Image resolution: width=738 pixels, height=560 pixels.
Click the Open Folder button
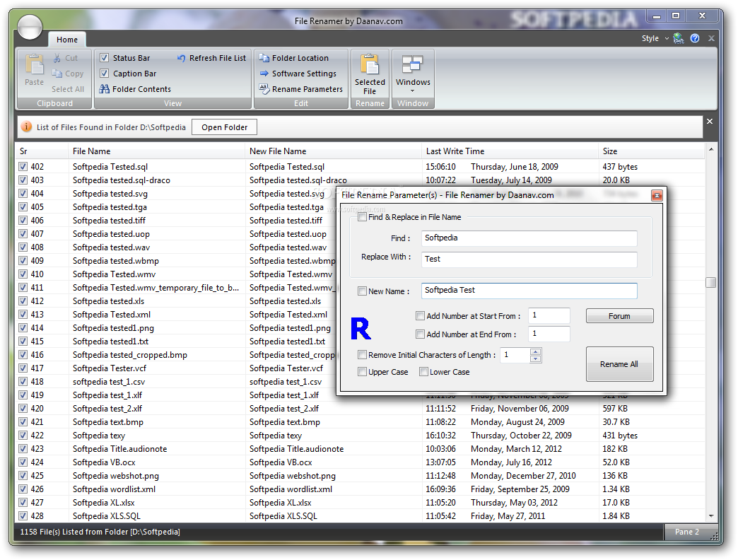pos(225,127)
